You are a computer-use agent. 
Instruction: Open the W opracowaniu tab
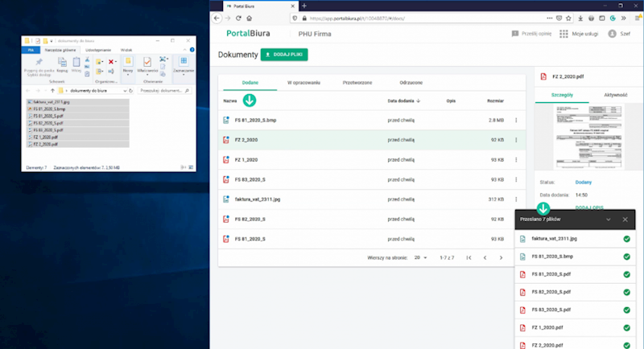point(303,83)
